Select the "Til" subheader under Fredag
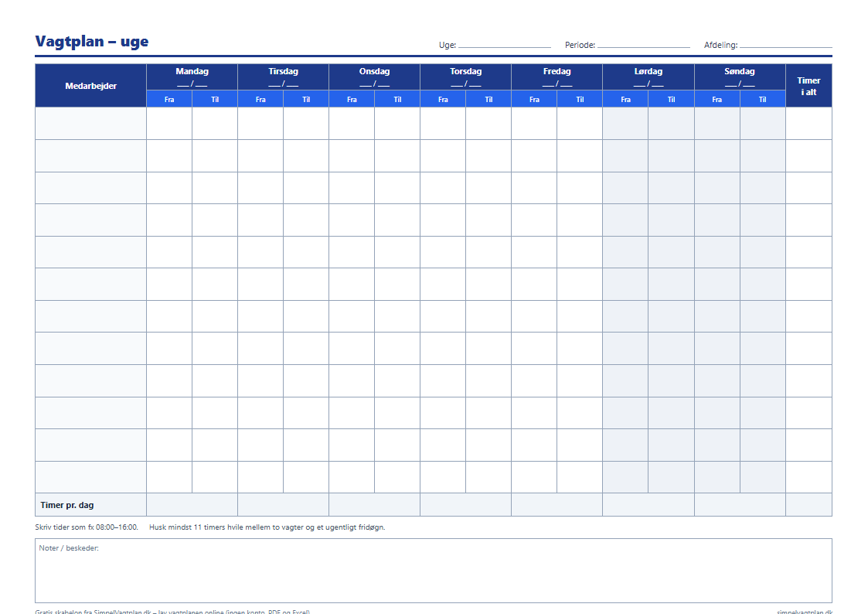Viewport: 868px width, 614px height. [580, 99]
